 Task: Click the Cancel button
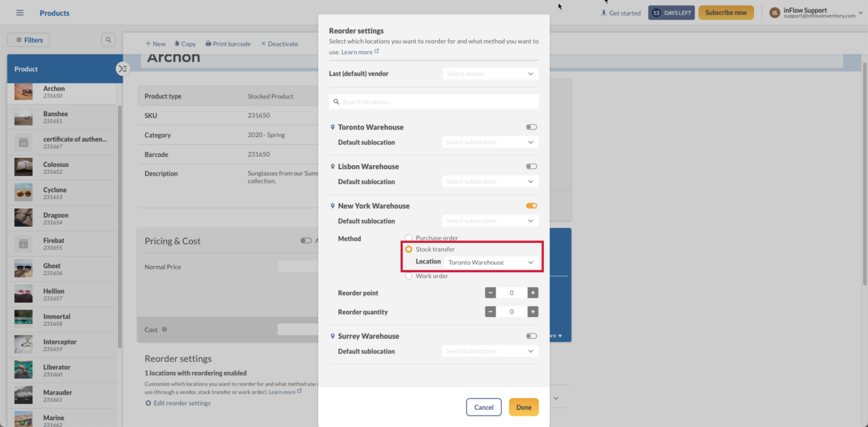pyautogui.click(x=484, y=407)
